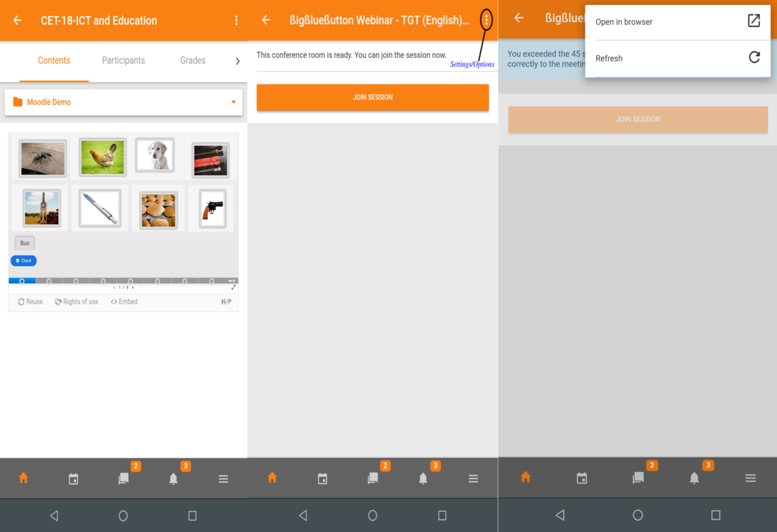Tap the Refresh icon in popup menu
The height and width of the screenshot is (532, 777).
[754, 58]
